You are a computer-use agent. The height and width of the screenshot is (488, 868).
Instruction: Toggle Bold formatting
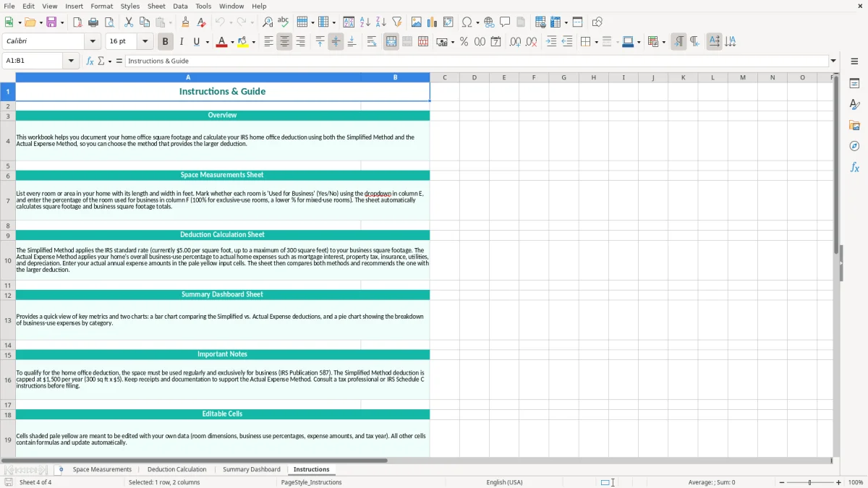(x=165, y=42)
